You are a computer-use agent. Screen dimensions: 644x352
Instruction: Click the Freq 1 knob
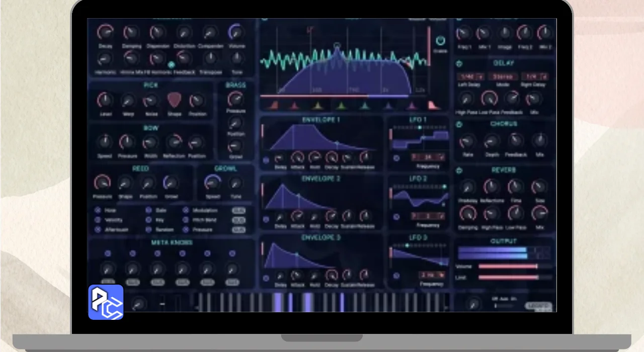tap(463, 33)
